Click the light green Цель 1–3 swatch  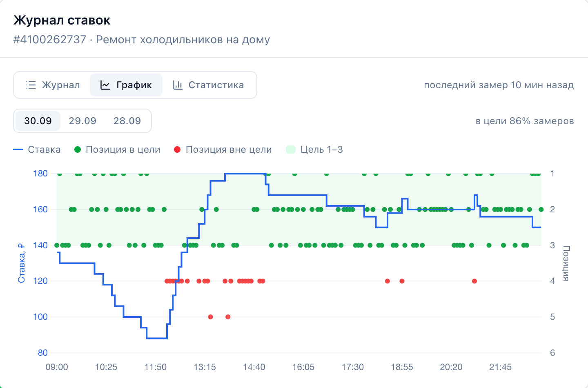(x=291, y=149)
